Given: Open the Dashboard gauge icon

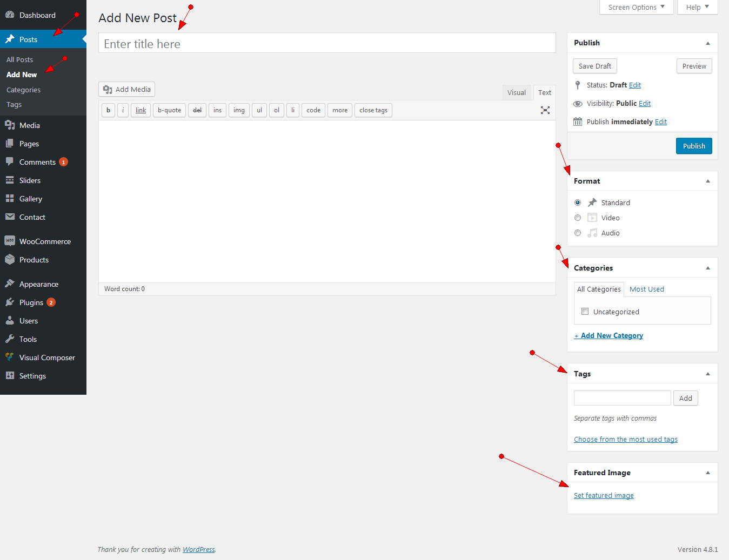Looking at the screenshot, I should tap(10, 15).
